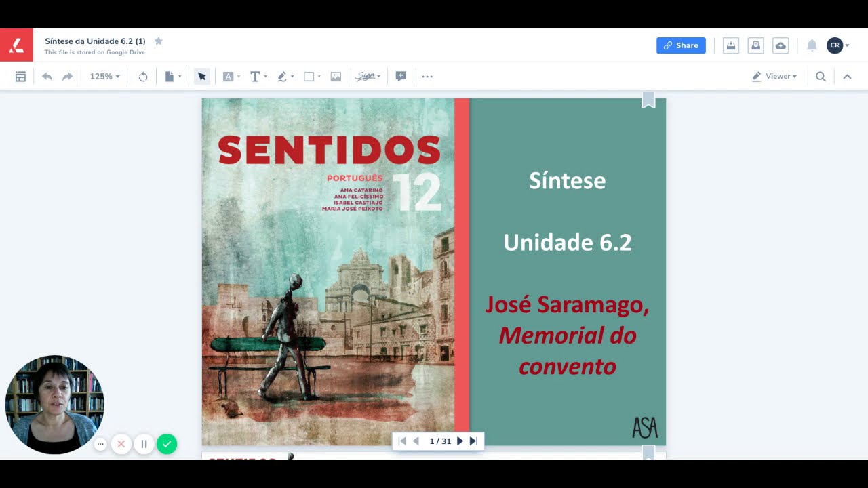Click the search magnifier icon
The height and width of the screenshot is (488, 868).
click(x=821, y=77)
